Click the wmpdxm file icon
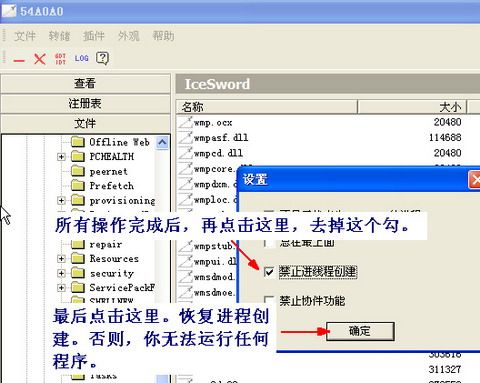 tap(185, 184)
